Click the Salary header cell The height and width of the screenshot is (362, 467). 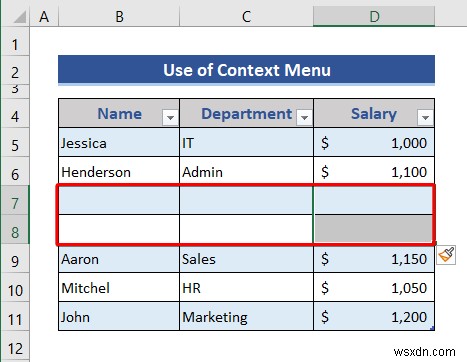(374, 113)
